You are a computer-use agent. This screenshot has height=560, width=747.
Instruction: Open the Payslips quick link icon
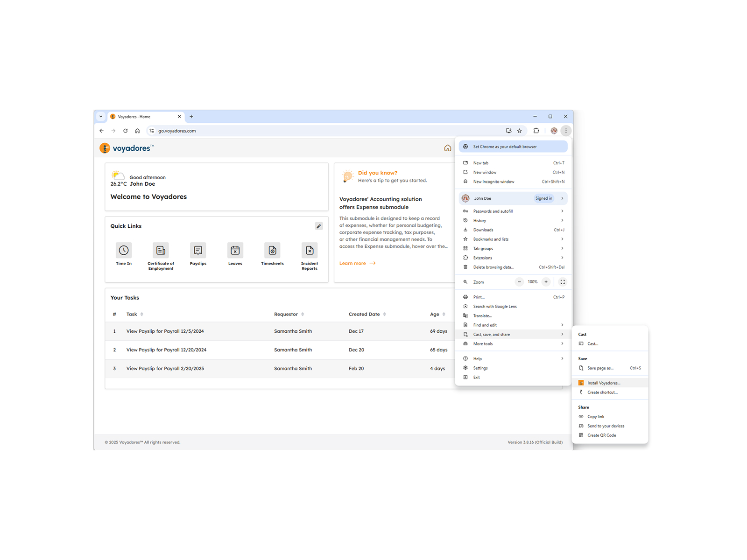198,250
